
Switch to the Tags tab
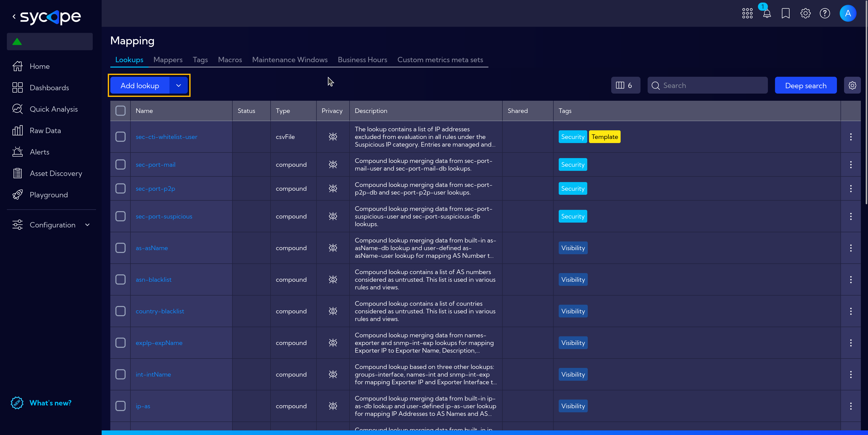coord(200,60)
